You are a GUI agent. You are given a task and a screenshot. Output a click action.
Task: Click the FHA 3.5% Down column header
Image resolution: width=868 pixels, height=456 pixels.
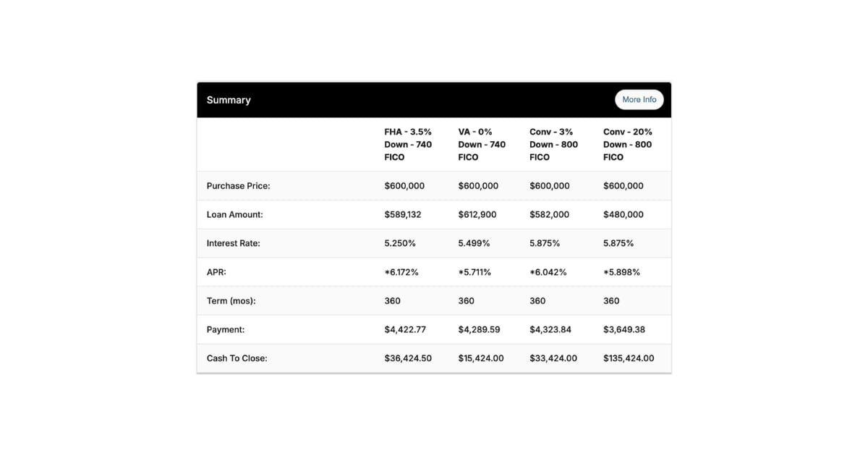[x=408, y=144]
